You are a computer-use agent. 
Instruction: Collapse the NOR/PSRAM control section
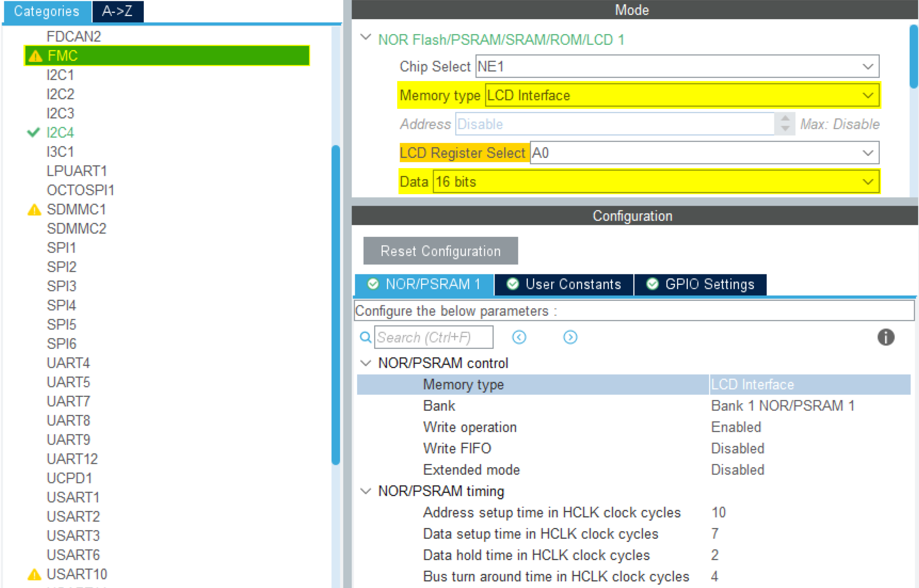pos(366,363)
